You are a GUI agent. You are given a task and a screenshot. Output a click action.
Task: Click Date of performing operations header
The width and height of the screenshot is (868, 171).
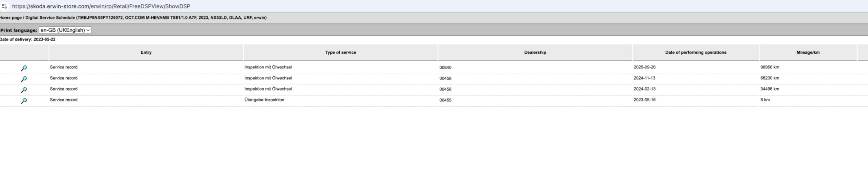tap(696, 52)
